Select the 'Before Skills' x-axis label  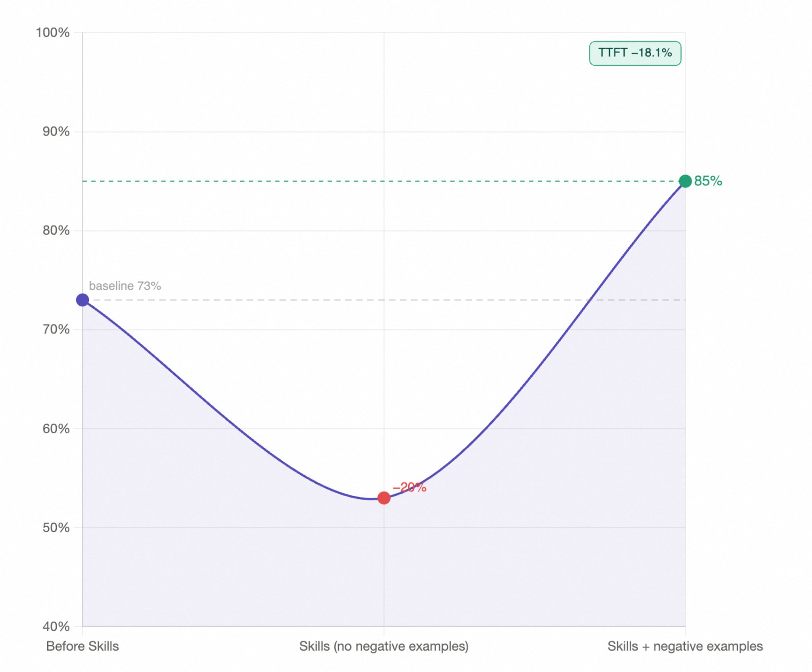point(82,646)
